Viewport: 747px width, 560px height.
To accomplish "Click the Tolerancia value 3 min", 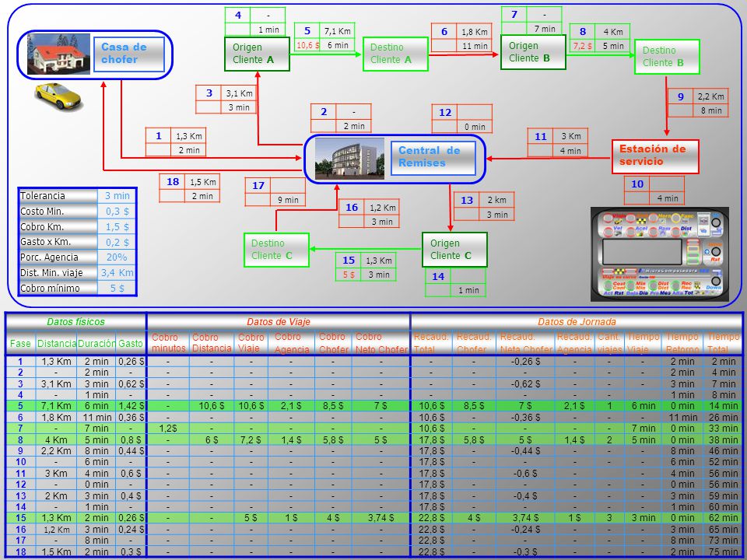I will pos(117,196).
